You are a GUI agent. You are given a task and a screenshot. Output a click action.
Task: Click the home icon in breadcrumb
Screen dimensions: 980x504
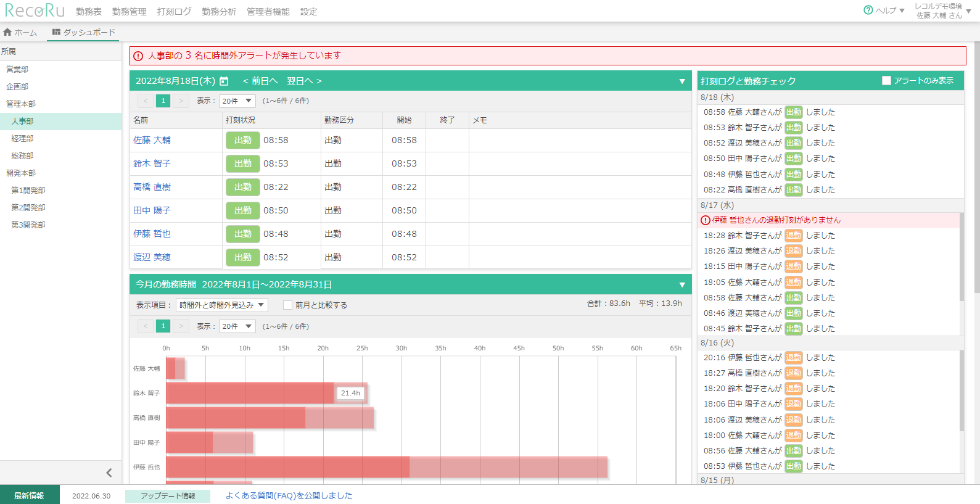click(7, 32)
